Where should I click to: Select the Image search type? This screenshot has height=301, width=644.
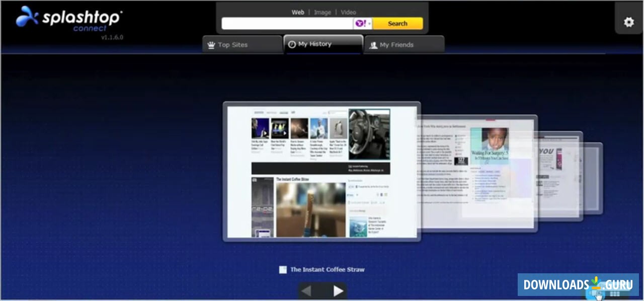tap(323, 12)
